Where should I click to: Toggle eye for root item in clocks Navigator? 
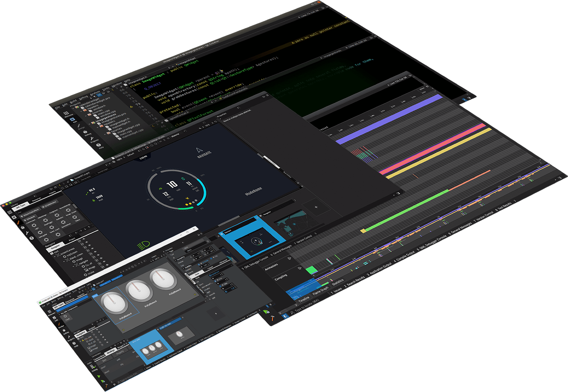(x=97, y=330)
